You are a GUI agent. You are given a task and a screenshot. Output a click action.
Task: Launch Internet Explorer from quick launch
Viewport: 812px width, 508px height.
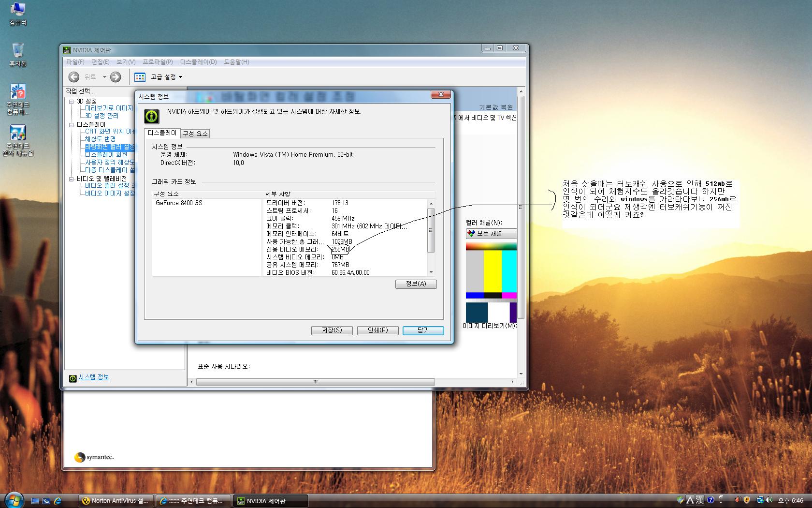[58, 501]
